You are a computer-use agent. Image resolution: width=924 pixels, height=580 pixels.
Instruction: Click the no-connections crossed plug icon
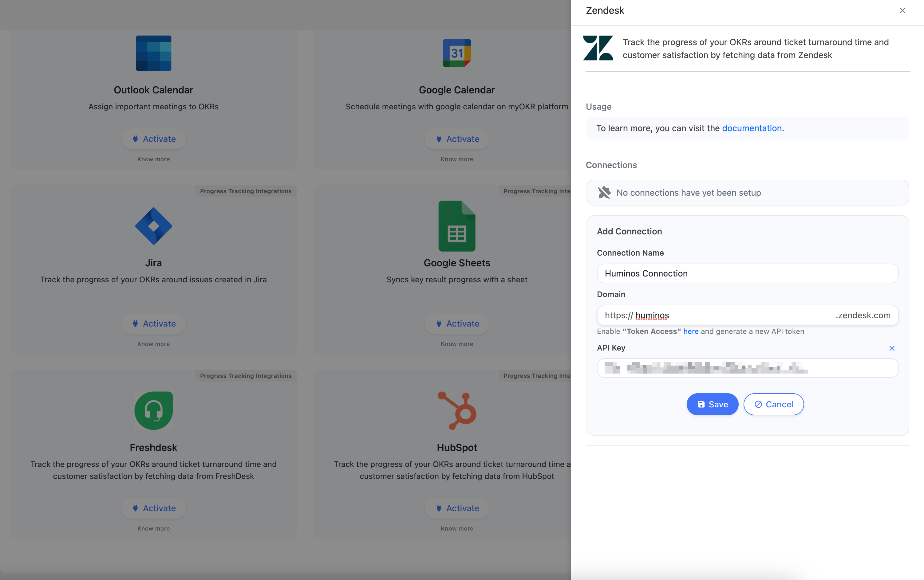[604, 193]
